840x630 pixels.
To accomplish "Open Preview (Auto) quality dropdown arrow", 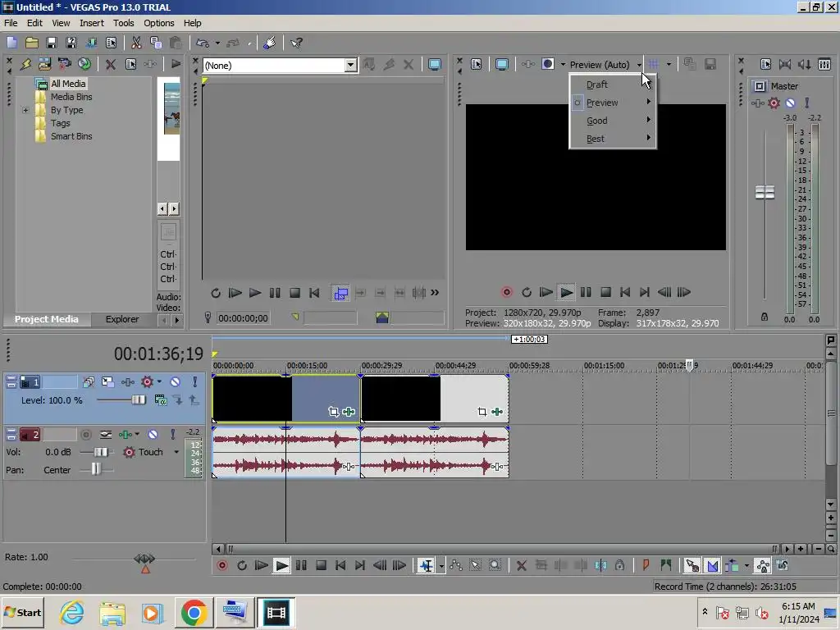I will pos(639,65).
